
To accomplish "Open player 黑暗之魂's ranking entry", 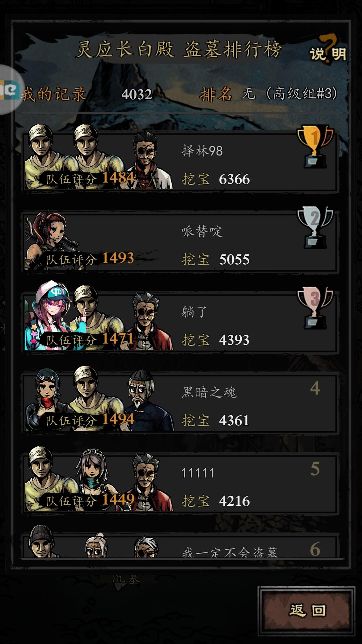I will [180, 403].
